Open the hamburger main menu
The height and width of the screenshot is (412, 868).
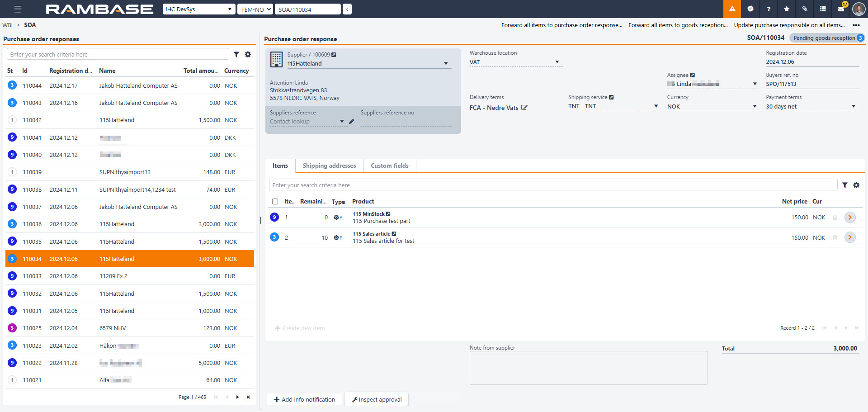[x=18, y=9]
